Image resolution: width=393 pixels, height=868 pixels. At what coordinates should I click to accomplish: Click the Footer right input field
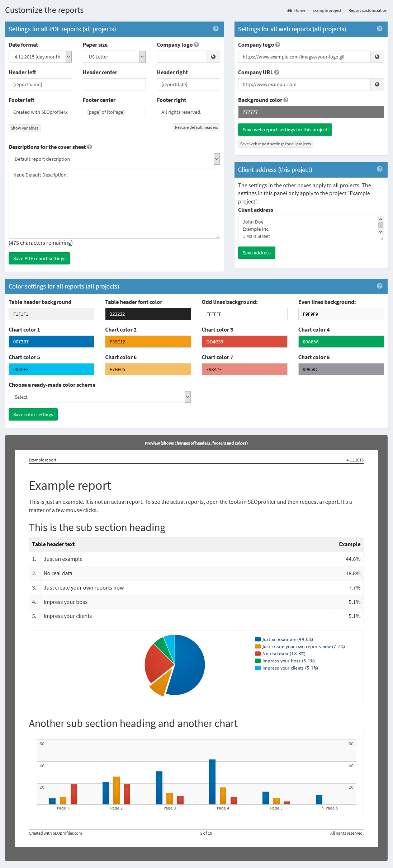(188, 112)
